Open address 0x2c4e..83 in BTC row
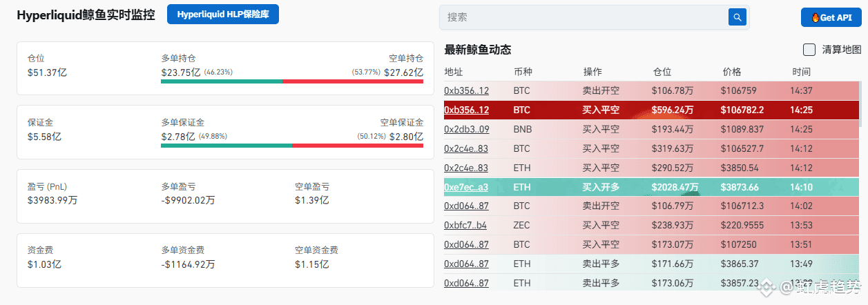 466,148
